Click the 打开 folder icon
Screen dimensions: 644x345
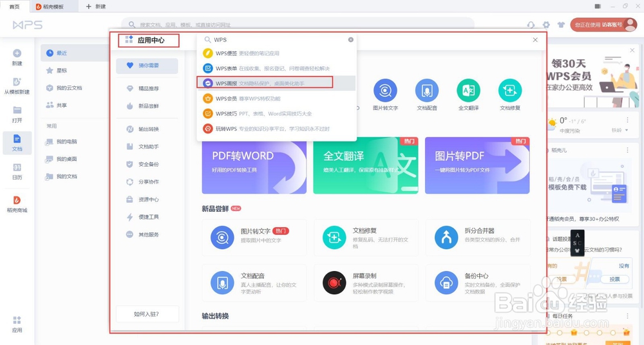tap(17, 110)
